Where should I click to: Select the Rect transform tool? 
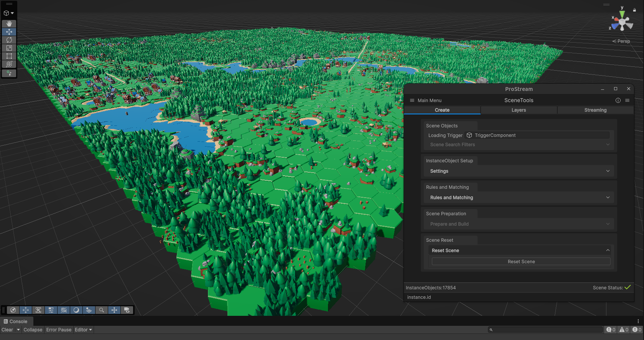point(9,56)
